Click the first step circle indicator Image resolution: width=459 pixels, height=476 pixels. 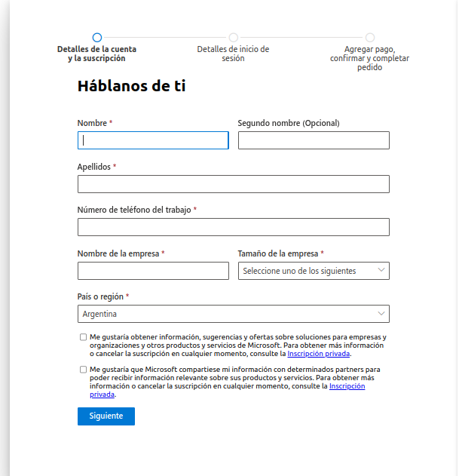click(97, 38)
